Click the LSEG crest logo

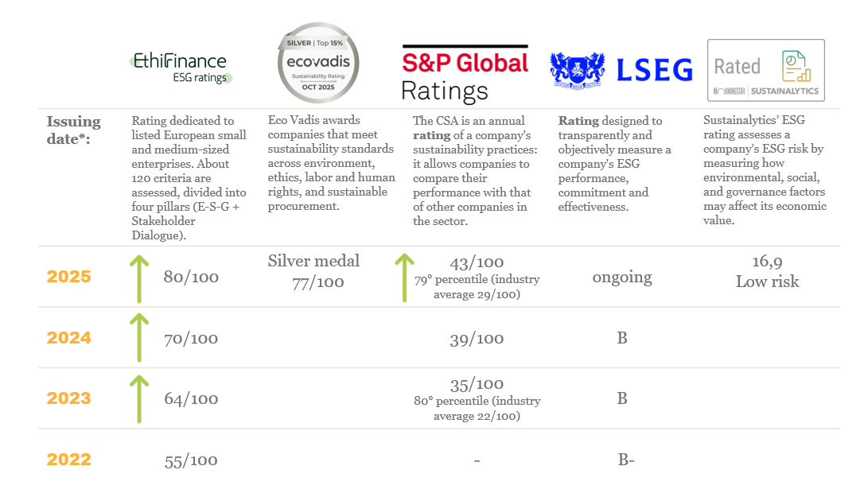579,70
